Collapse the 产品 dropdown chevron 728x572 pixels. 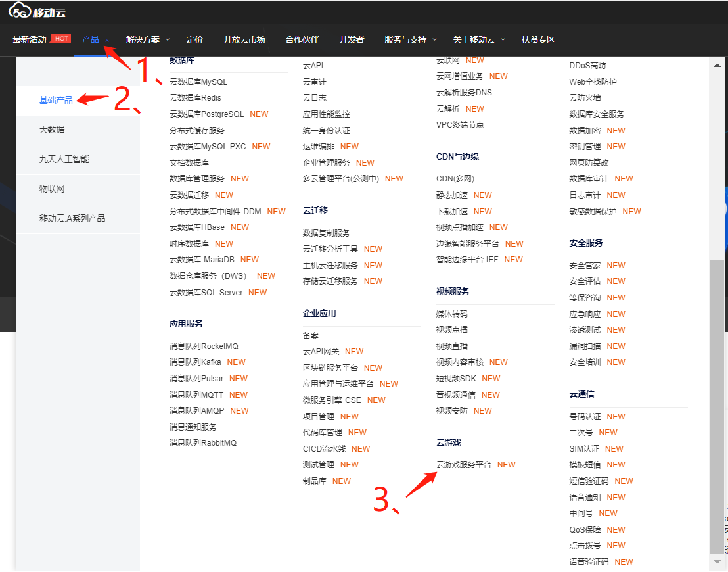pos(107,40)
